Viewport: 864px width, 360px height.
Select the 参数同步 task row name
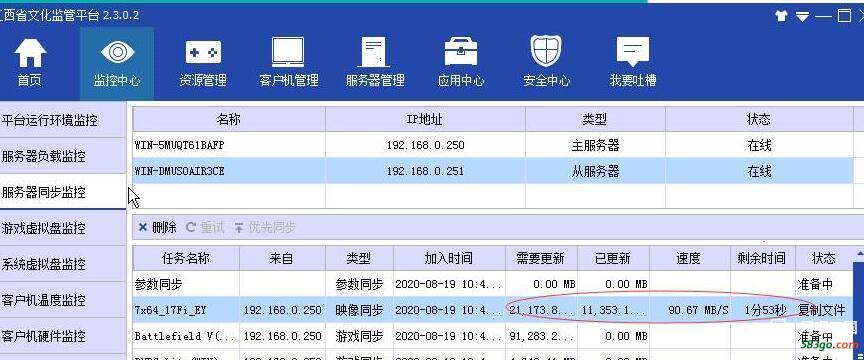(x=159, y=284)
